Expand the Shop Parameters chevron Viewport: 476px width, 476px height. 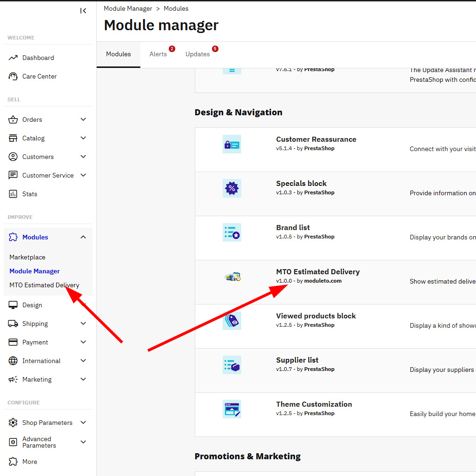coord(83,423)
